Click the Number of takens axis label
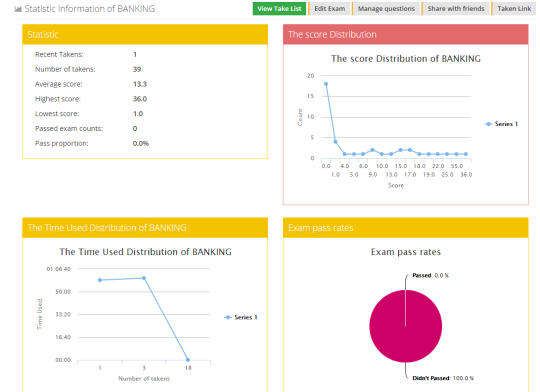This screenshot has height=392, width=540. pyautogui.click(x=144, y=379)
